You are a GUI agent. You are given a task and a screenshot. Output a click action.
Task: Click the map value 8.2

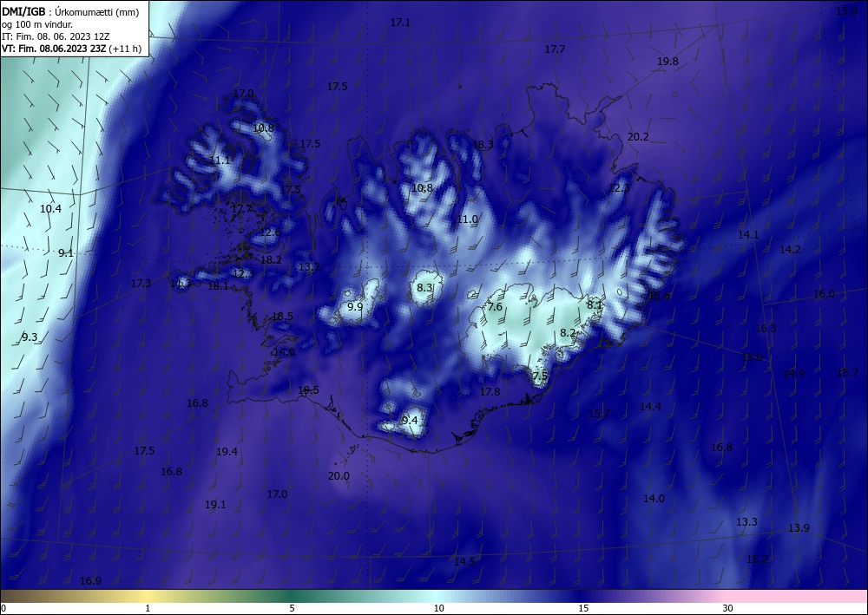tap(568, 333)
